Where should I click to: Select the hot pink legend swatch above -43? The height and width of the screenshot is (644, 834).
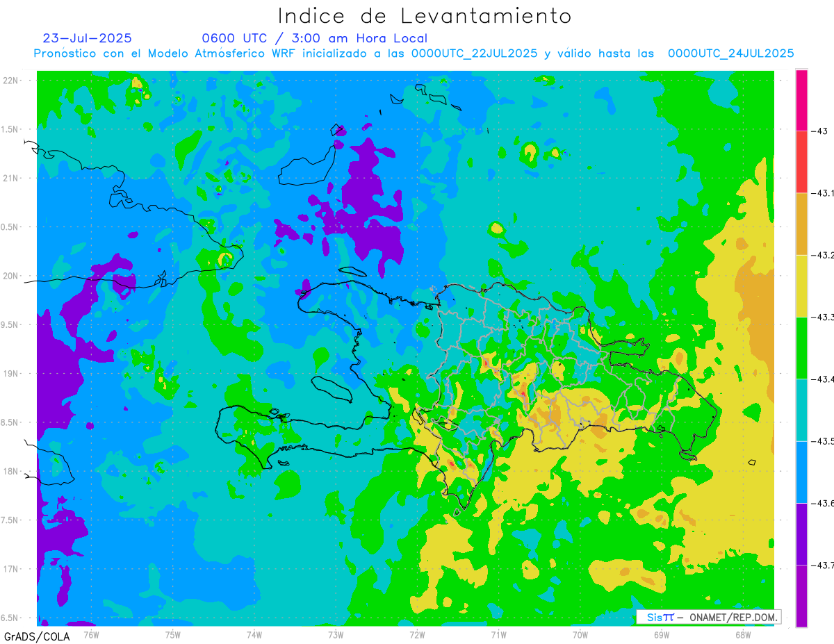tap(801, 100)
